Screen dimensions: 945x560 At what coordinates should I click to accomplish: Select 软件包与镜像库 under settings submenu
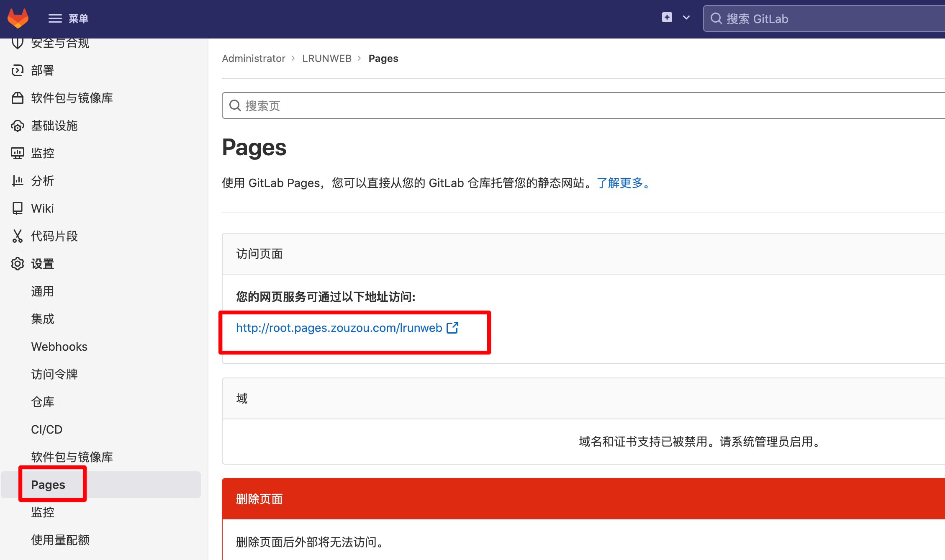[x=72, y=457]
